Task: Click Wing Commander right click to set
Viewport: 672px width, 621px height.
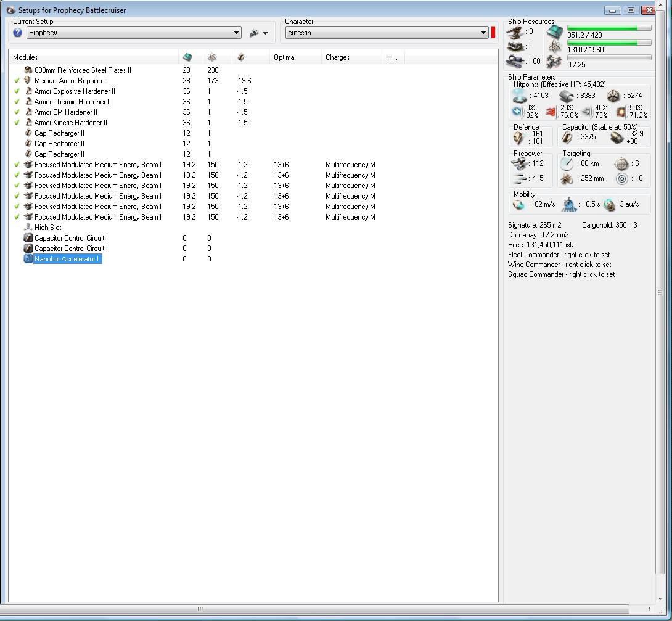Action: [x=559, y=265]
